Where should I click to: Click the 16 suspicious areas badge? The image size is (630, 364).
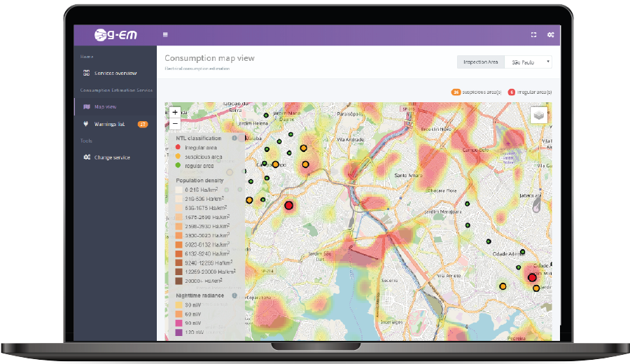coord(456,92)
